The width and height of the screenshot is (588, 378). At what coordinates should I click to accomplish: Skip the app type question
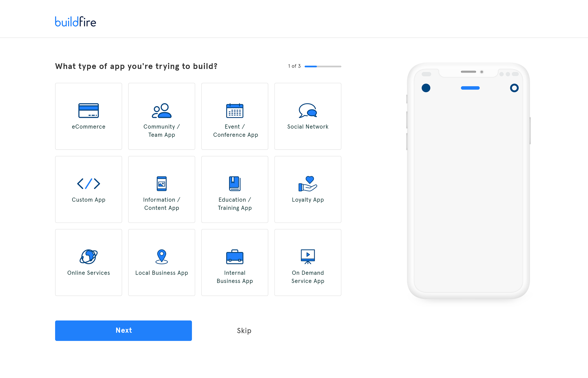point(244,330)
